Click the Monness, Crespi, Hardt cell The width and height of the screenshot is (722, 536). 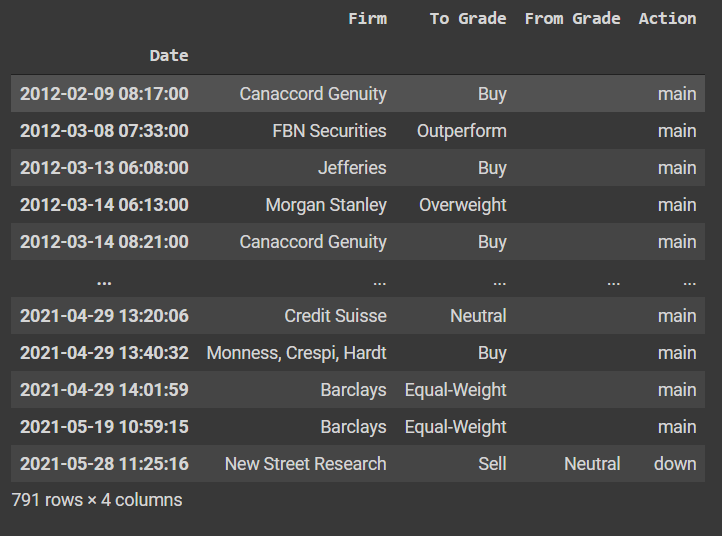point(297,353)
